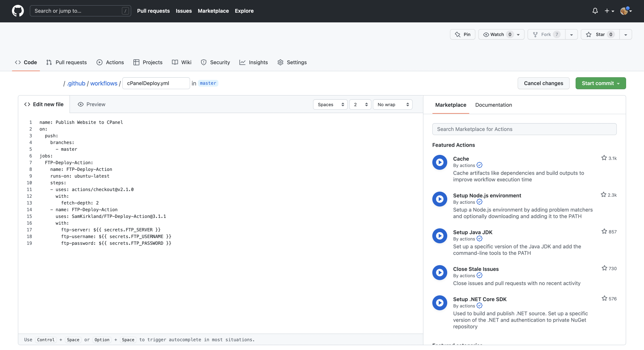Screen dimensions: 644x350
Task: Click code line runs-on: ubuntu-latest
Action: click(x=80, y=176)
